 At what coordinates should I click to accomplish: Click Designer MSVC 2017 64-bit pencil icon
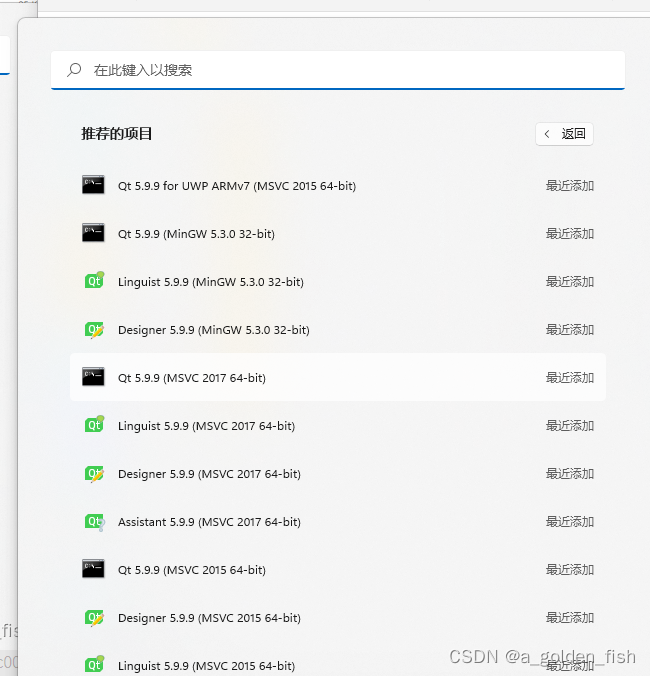(x=94, y=474)
